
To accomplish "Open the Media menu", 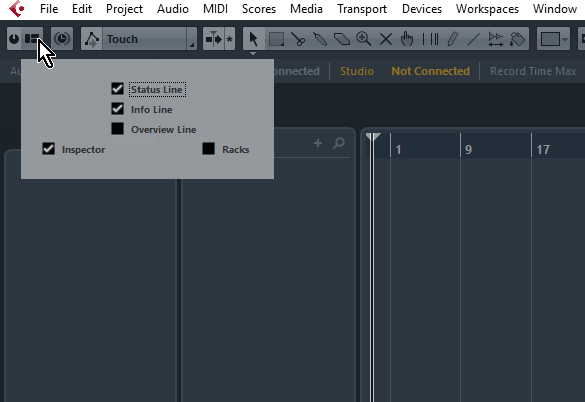I will pos(306,9).
